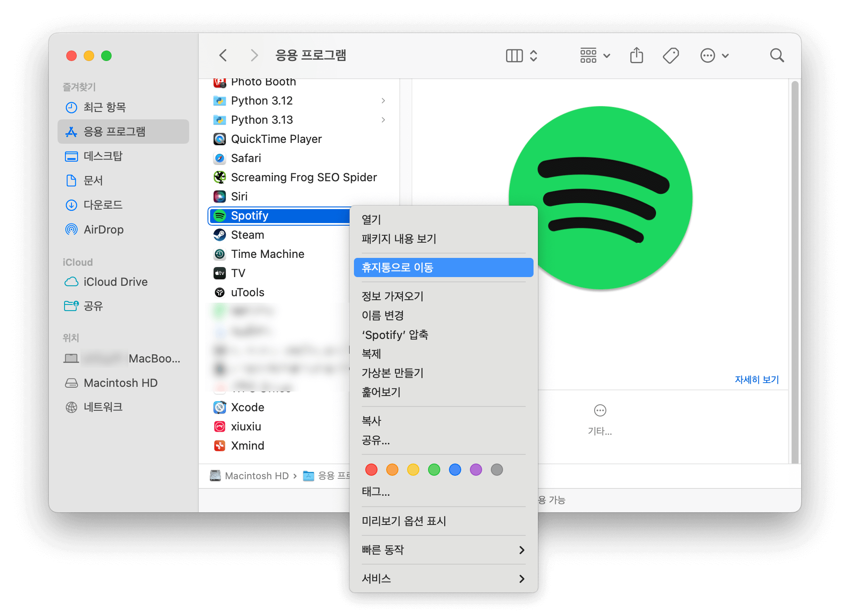Open the group-by grid icon menu
Image resolution: width=850 pixels, height=616 pixels.
click(595, 56)
